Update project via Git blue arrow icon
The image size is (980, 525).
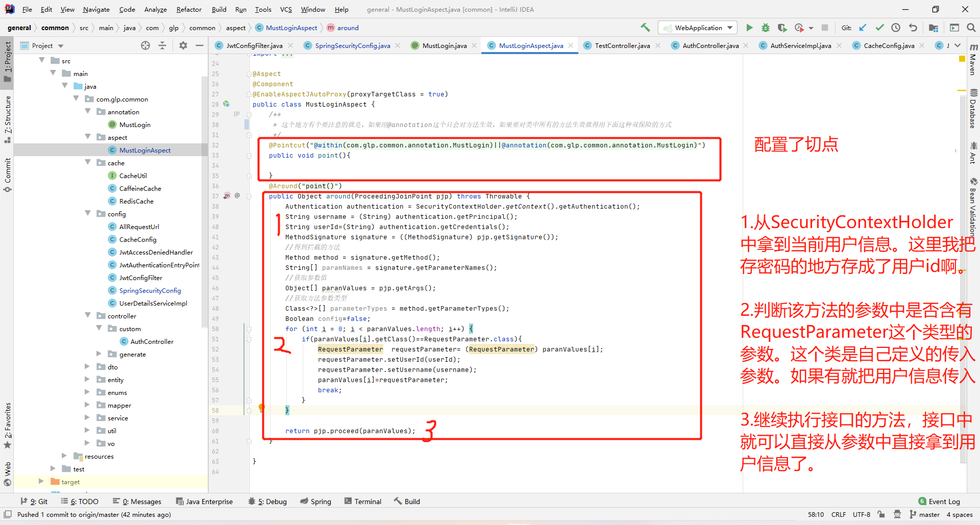pyautogui.click(x=863, y=28)
